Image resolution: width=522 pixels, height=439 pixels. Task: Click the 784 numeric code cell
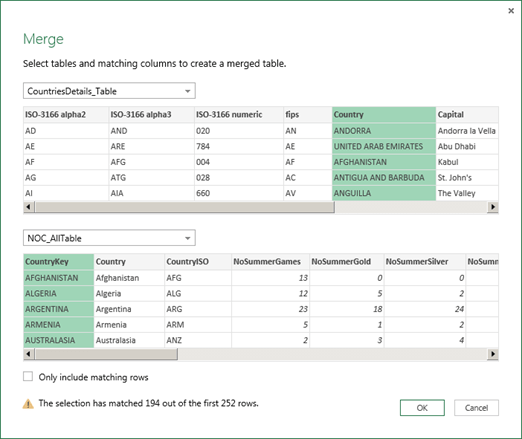[239, 146]
